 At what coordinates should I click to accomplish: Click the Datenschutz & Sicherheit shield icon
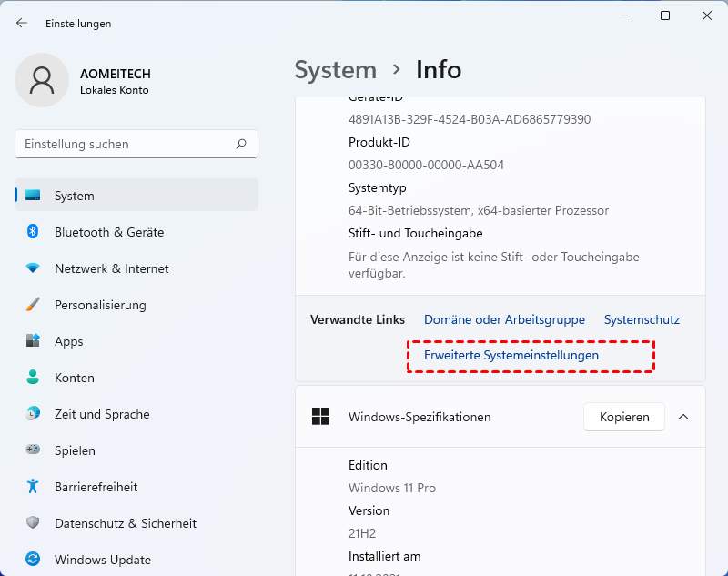[x=34, y=523]
